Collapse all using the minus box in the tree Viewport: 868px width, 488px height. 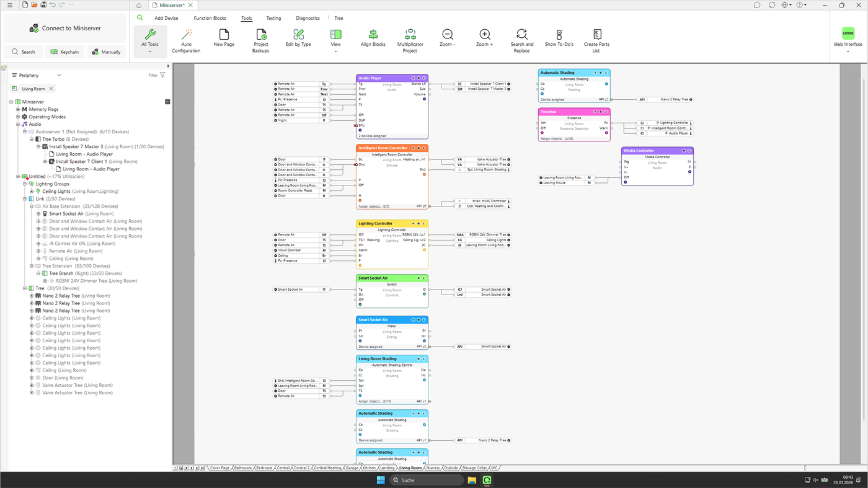point(167,102)
